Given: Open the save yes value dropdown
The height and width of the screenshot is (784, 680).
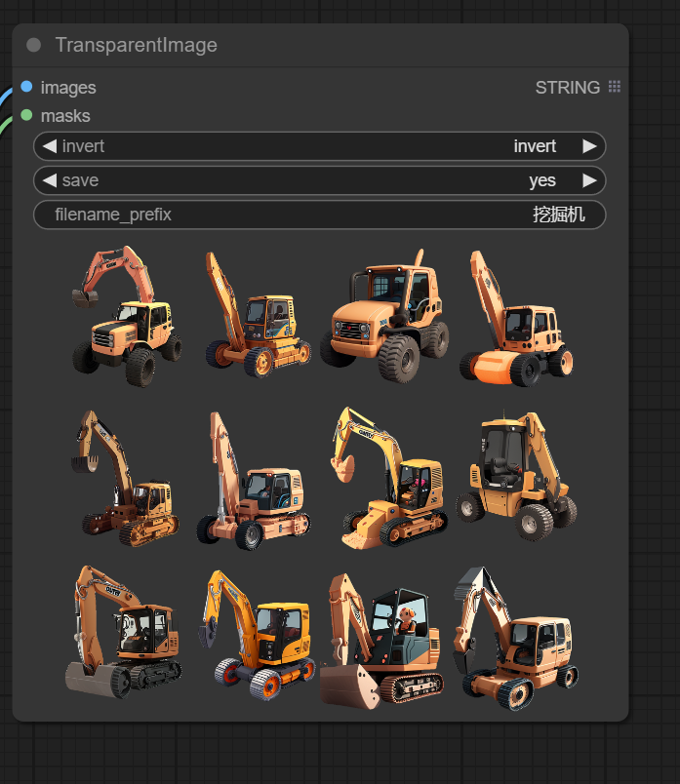Looking at the screenshot, I should click(542, 180).
